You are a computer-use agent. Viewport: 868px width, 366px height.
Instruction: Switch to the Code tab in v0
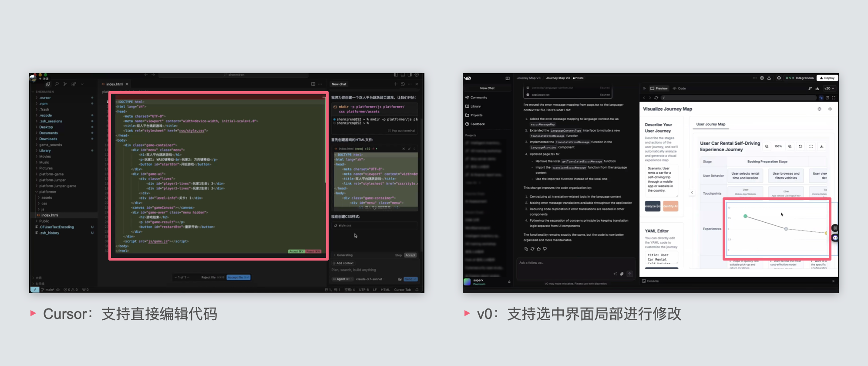click(x=680, y=88)
